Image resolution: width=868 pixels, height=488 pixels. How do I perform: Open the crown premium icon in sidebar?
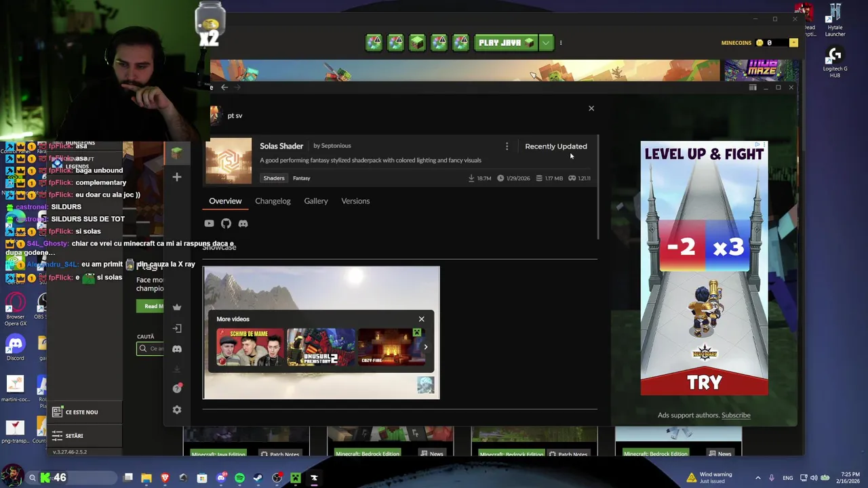(177, 307)
